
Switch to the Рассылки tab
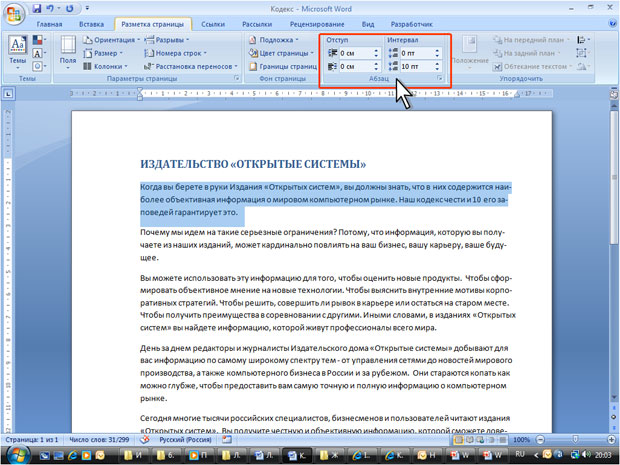[x=257, y=24]
